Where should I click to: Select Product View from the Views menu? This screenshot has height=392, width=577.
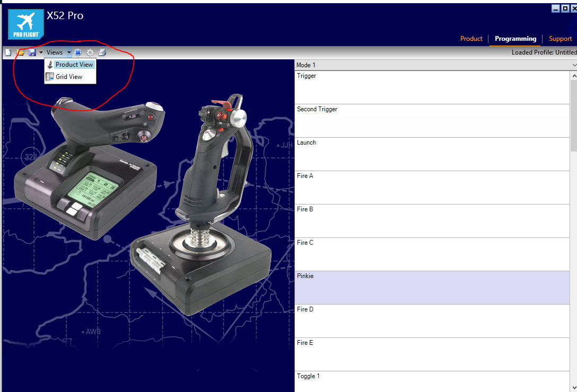(74, 64)
